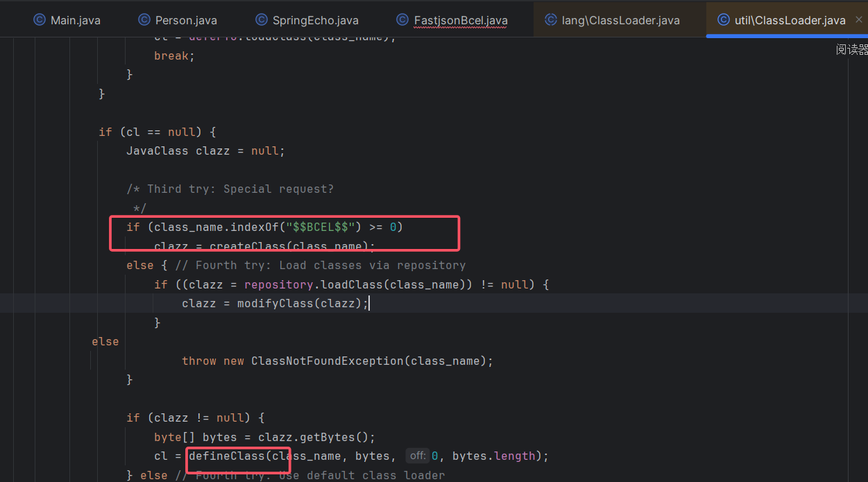Image resolution: width=868 pixels, height=482 pixels.
Task: Open the FastjsonBcel.java editor tab
Action: [x=460, y=21]
